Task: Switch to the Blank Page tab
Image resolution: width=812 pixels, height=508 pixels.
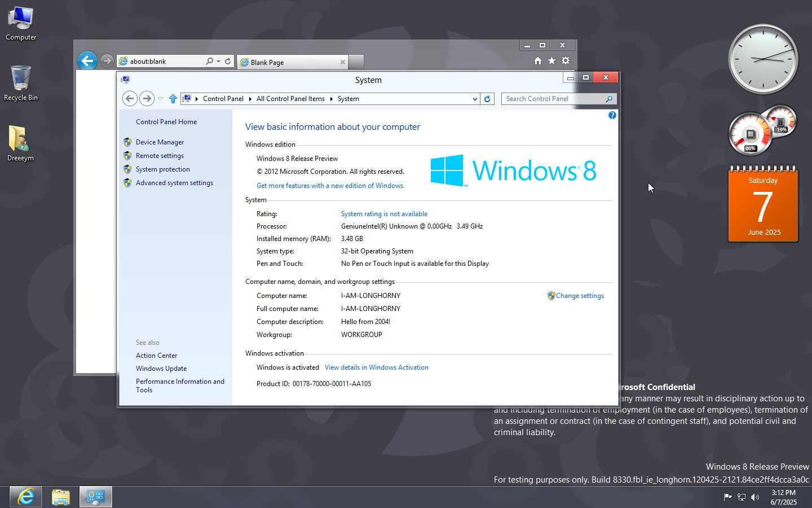Action: (290, 62)
